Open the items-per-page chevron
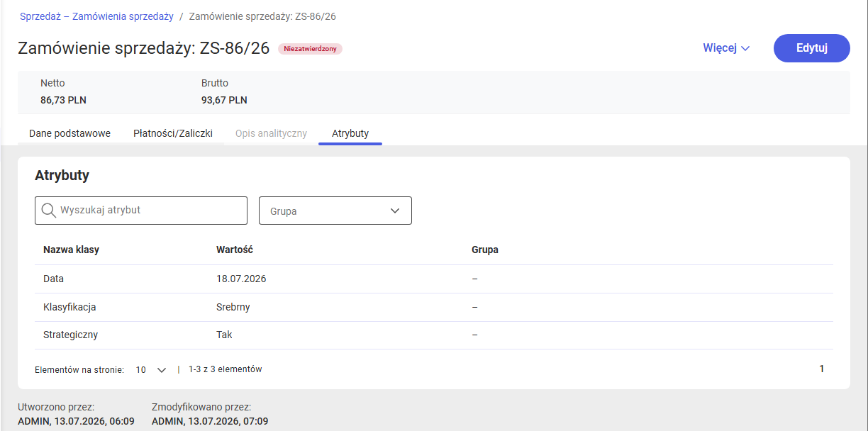The width and height of the screenshot is (868, 431). tap(161, 370)
